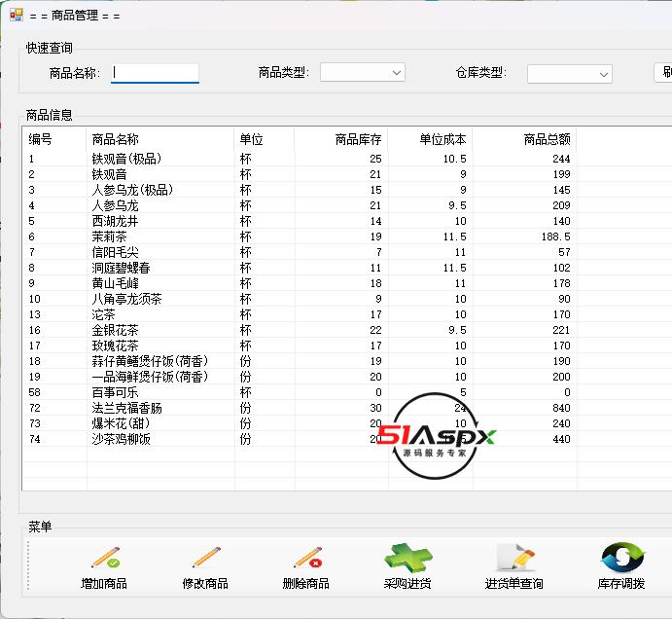Select the product 人参乌龙 in row 4

tap(116, 205)
